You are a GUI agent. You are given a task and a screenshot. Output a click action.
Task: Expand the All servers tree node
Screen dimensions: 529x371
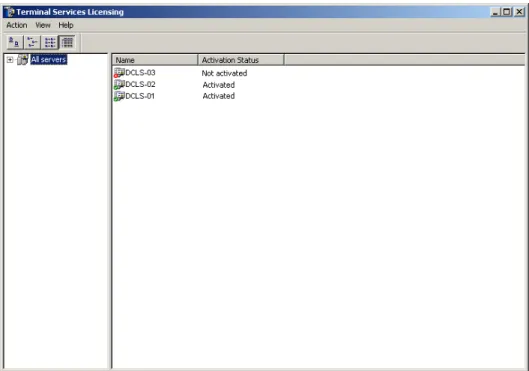[x=10, y=60]
